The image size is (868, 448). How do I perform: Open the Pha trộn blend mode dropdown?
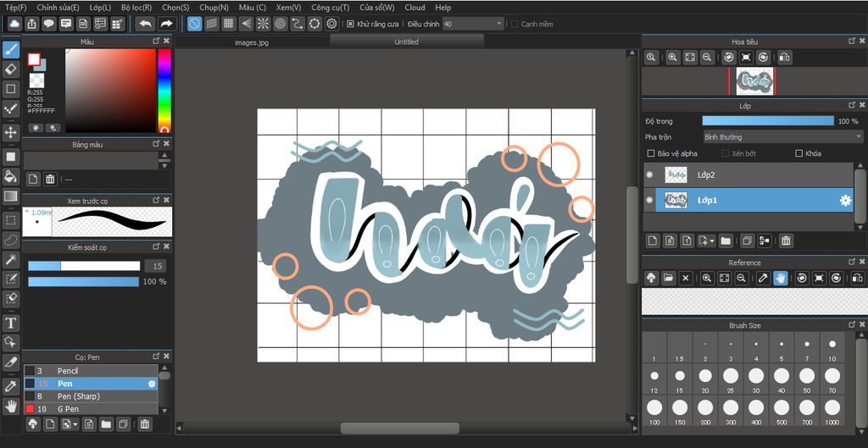pyautogui.click(x=782, y=136)
